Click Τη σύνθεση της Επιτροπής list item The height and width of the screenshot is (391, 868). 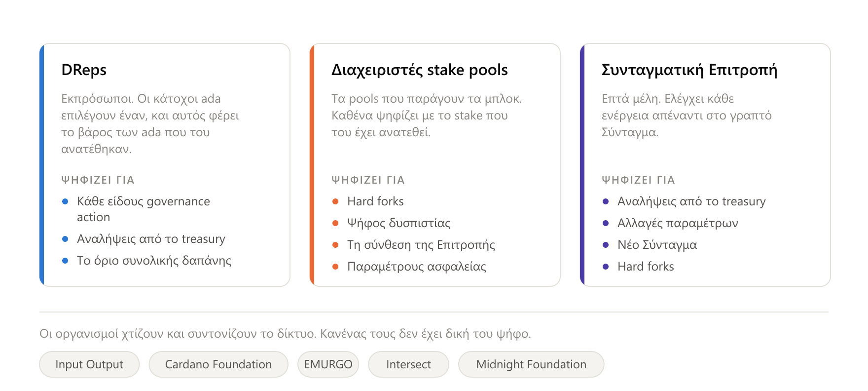(x=421, y=245)
